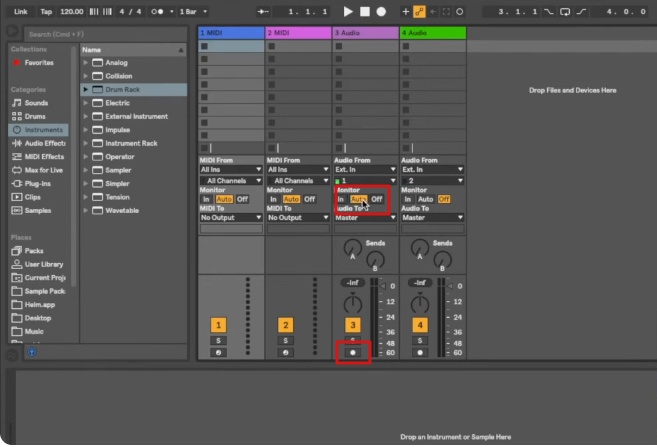Toggle Track 3 activator button

353,325
